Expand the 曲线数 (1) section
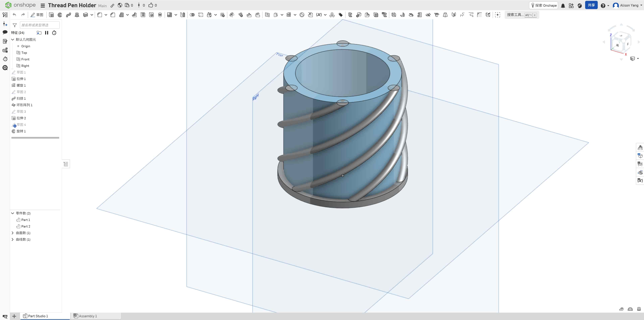This screenshot has width=644, height=320. [x=13, y=239]
